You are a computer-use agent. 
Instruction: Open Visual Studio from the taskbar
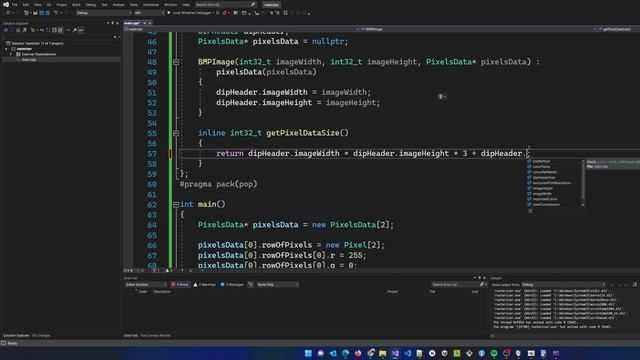395,353
